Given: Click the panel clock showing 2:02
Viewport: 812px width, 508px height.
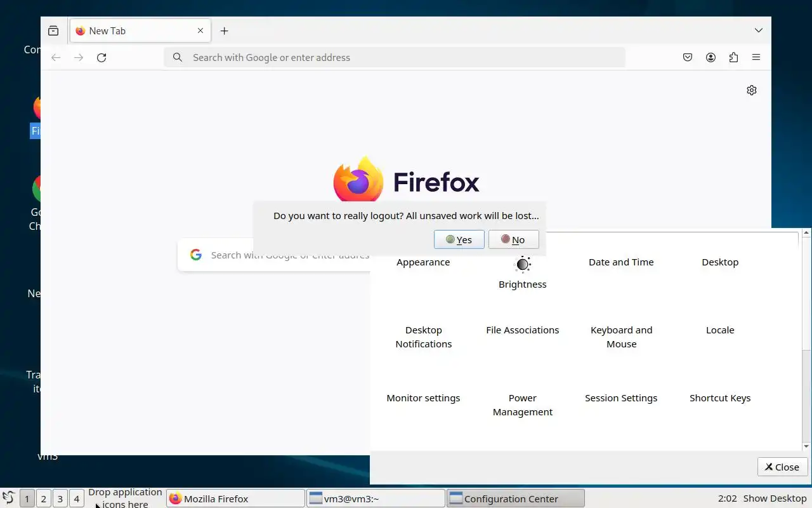Looking at the screenshot, I should coord(727,498).
